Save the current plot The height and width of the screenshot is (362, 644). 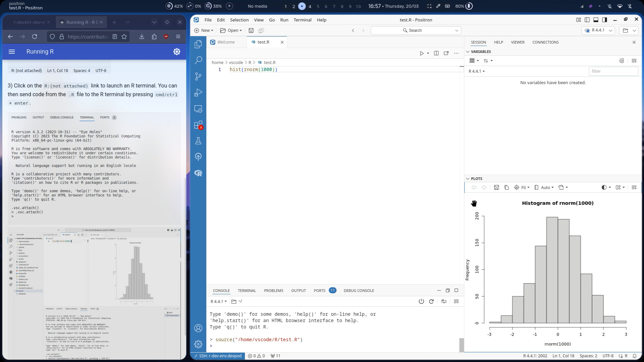pyautogui.click(x=496, y=188)
